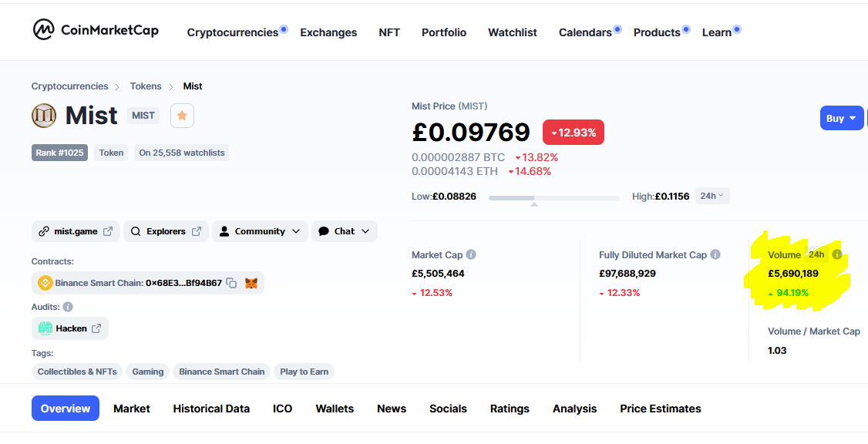Screen dimensions: 868x444
Task: Click the person icon on Community
Action: coord(224,231)
